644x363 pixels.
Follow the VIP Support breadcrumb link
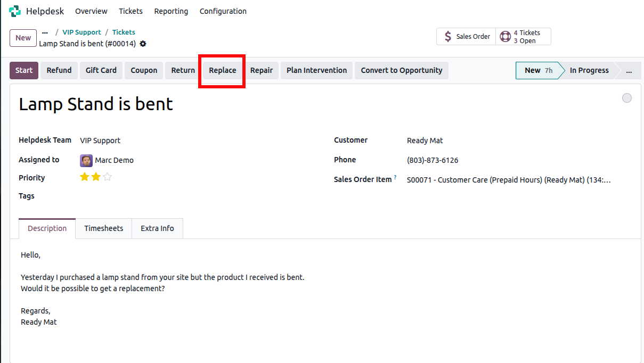[81, 32]
